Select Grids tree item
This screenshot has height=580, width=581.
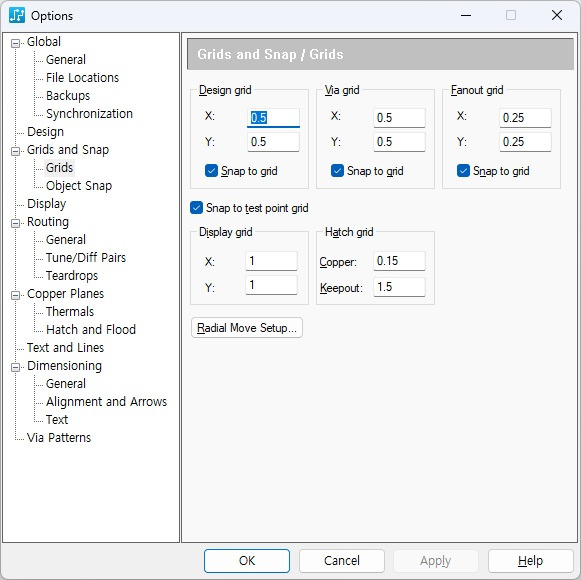(59, 168)
